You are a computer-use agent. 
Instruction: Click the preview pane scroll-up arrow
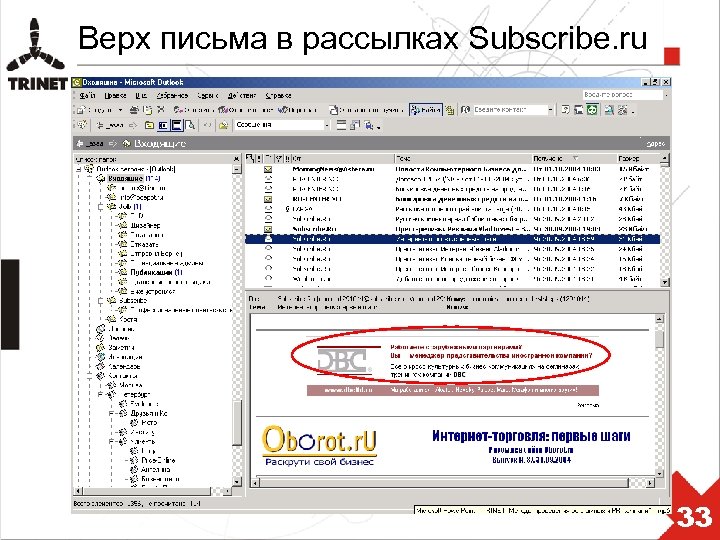pyautogui.click(x=660, y=319)
